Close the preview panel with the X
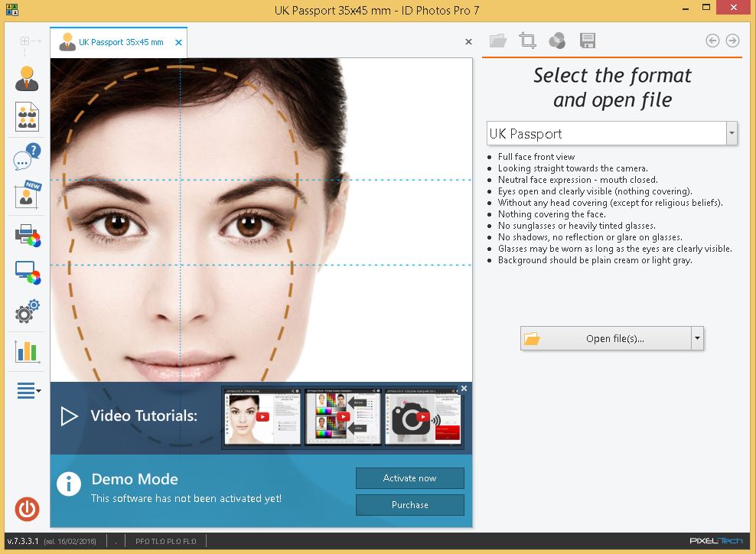This screenshot has height=554, width=756. (468, 42)
